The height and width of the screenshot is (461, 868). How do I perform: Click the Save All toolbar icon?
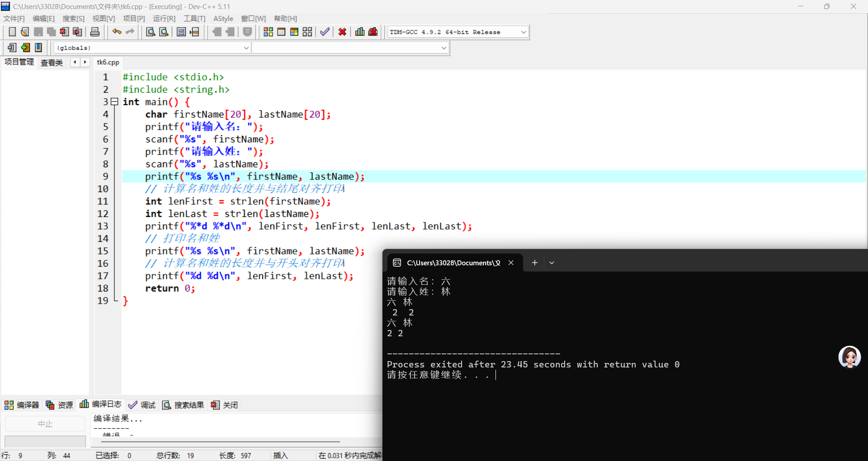(52, 32)
